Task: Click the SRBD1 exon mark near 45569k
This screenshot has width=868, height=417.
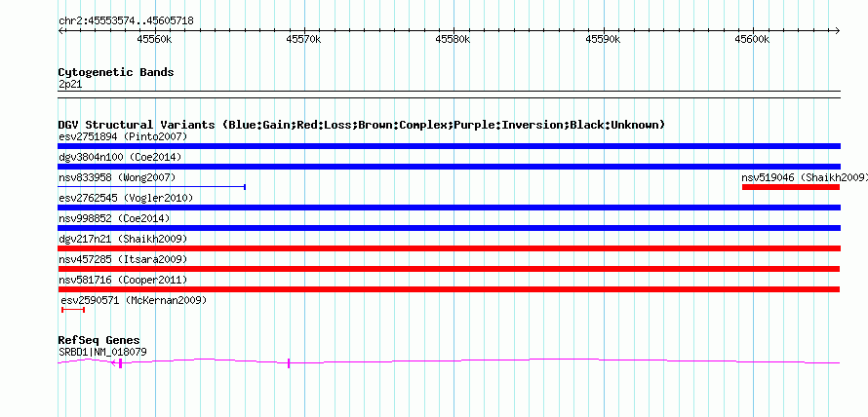Action: (289, 362)
